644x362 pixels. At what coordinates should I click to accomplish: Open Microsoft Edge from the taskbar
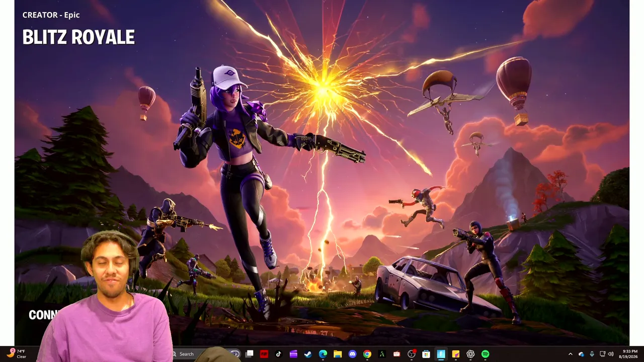click(323, 354)
